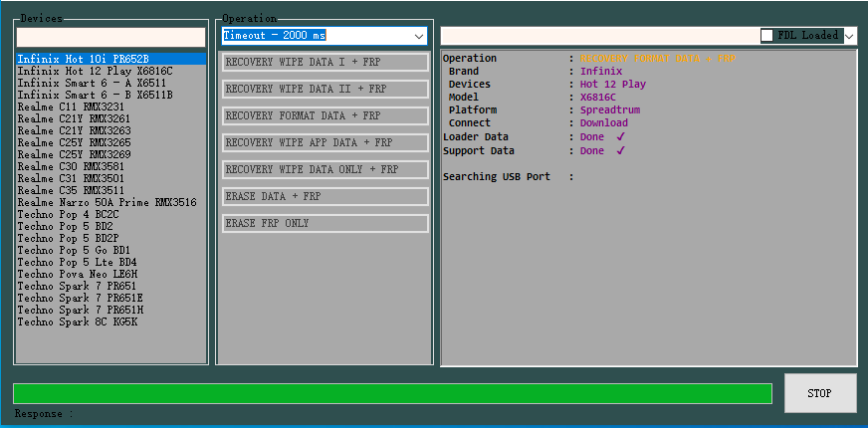
Task: Expand the dropdown arrow beside FDL Loaded
Action: [850, 36]
